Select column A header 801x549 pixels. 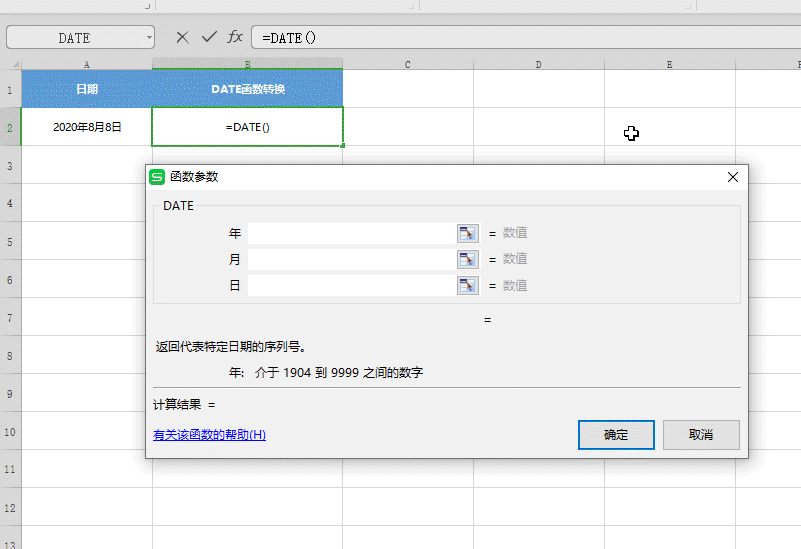point(87,64)
